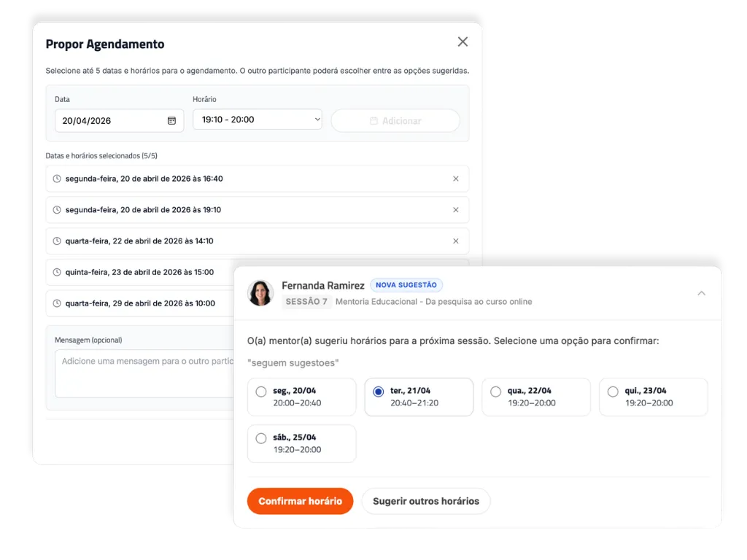This screenshot has width=747, height=560.
Task: Select the ter., 21/04 time option
Action: click(x=378, y=392)
